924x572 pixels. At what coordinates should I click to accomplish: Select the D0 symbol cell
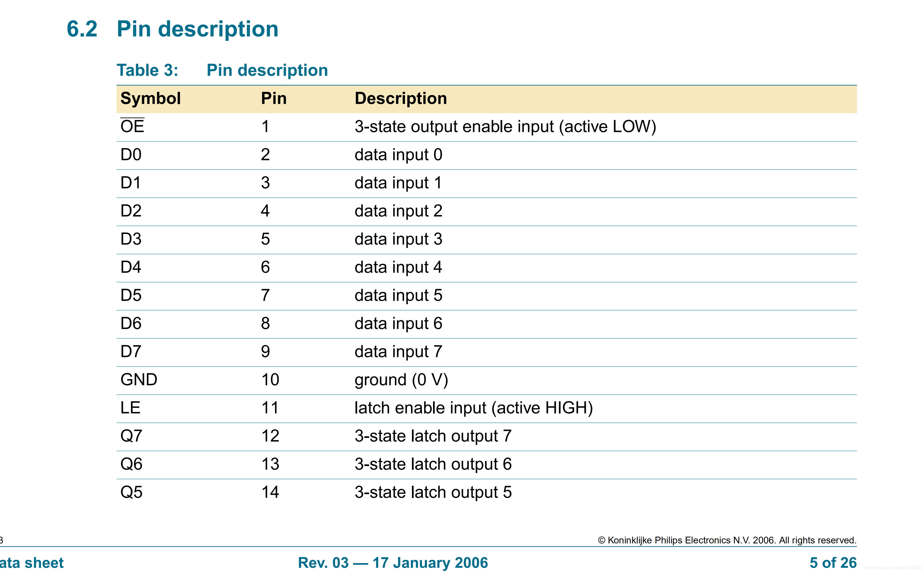pos(131,155)
